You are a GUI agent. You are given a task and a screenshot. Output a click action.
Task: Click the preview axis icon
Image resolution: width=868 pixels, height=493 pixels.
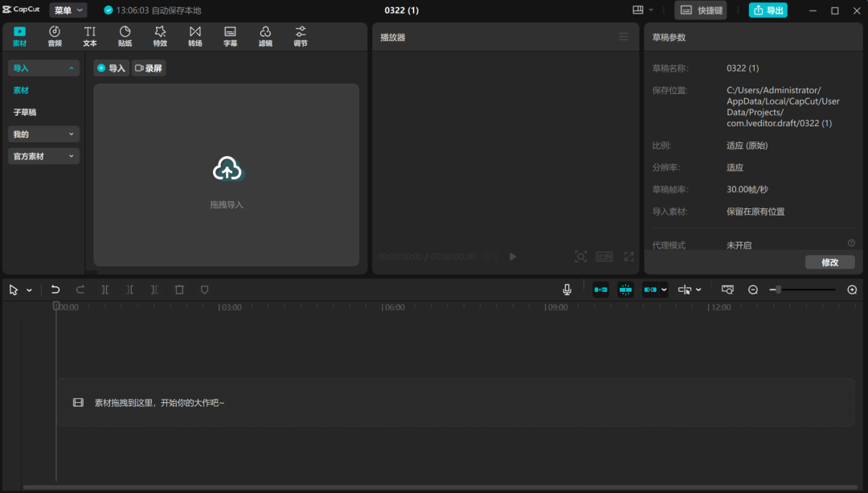pos(685,290)
